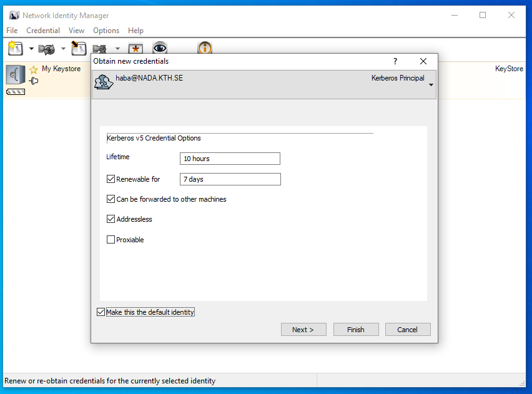
Task: Open dropdown arrow beside new credentials icon
Action: [31, 49]
